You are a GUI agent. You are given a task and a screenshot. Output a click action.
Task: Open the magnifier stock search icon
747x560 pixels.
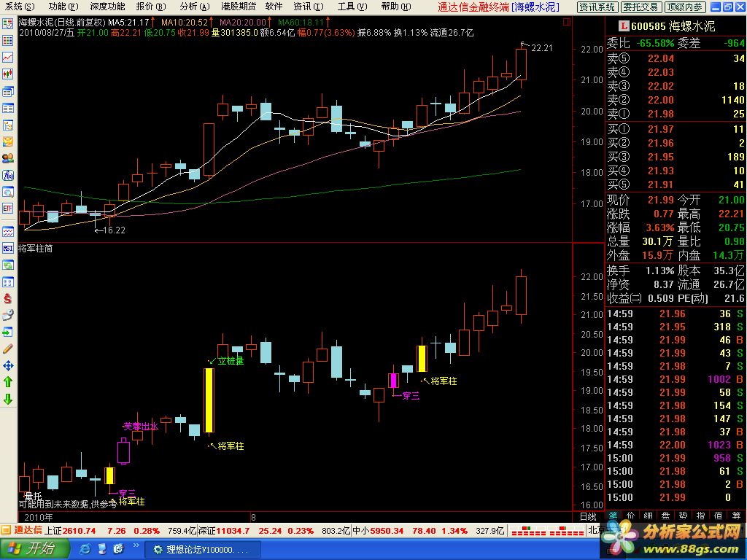point(7,192)
